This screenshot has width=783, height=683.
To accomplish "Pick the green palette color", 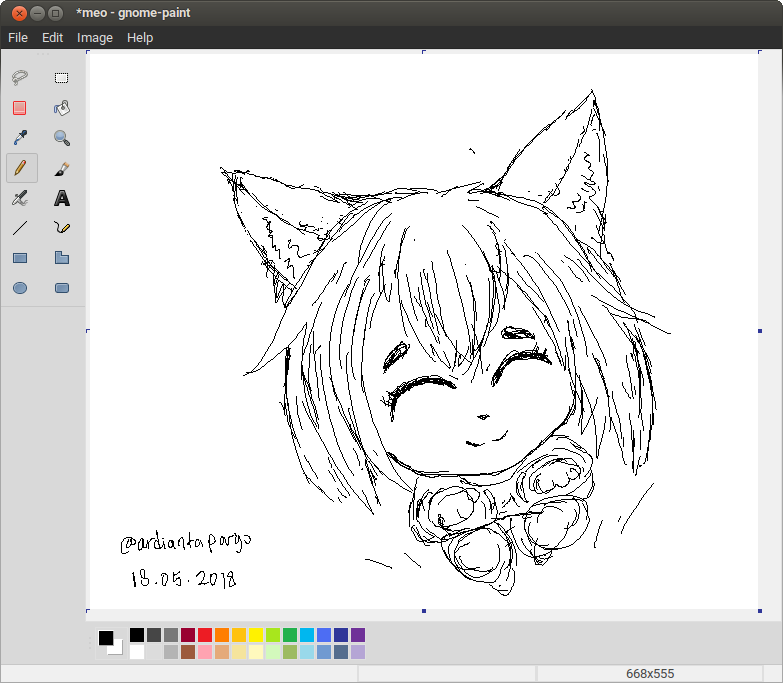I will (290, 635).
